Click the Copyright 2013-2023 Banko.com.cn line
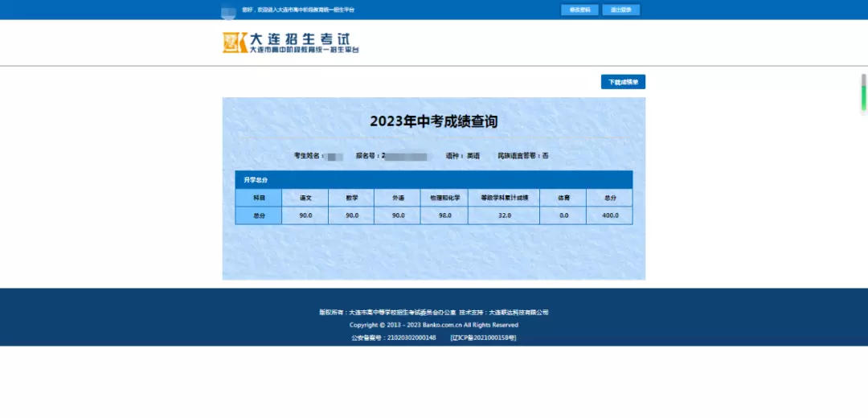The width and height of the screenshot is (868, 418). (x=433, y=325)
